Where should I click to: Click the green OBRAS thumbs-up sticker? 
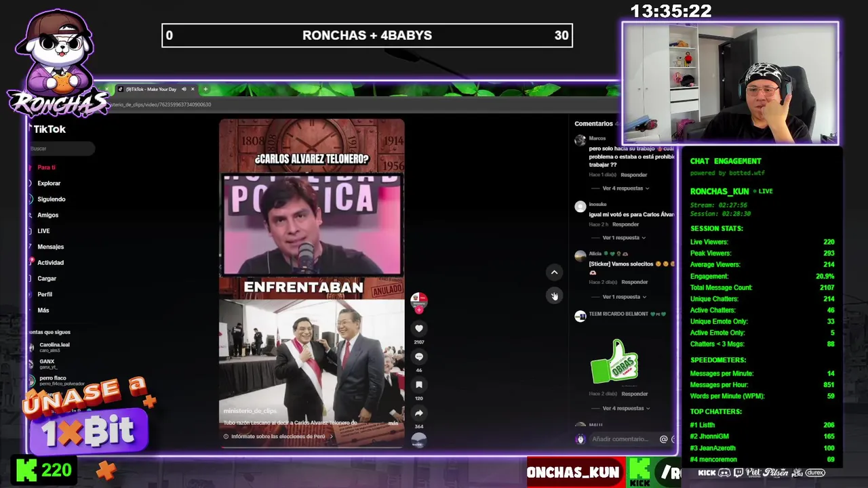(614, 361)
